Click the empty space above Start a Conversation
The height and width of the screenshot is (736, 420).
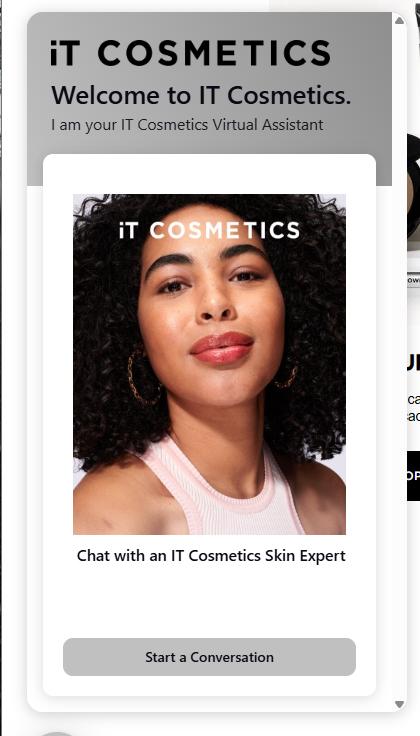209,603
